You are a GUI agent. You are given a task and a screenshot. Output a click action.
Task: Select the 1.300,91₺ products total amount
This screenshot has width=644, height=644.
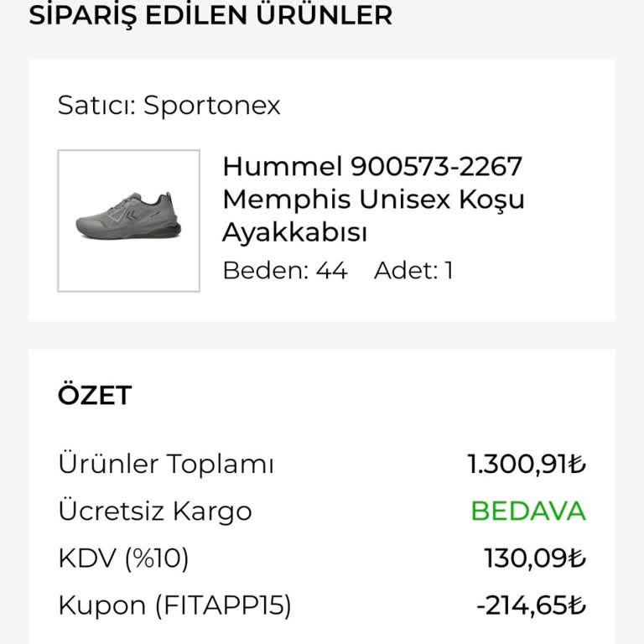tap(526, 464)
